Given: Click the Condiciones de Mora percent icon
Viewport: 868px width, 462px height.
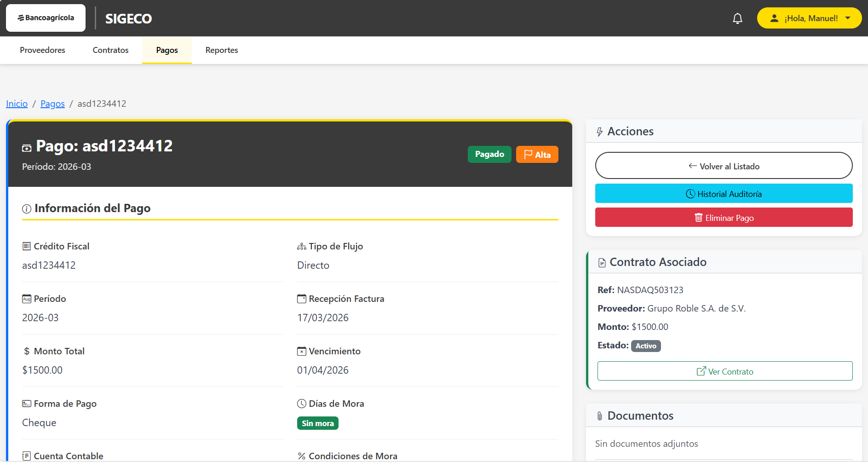Looking at the screenshot, I should tap(302, 456).
